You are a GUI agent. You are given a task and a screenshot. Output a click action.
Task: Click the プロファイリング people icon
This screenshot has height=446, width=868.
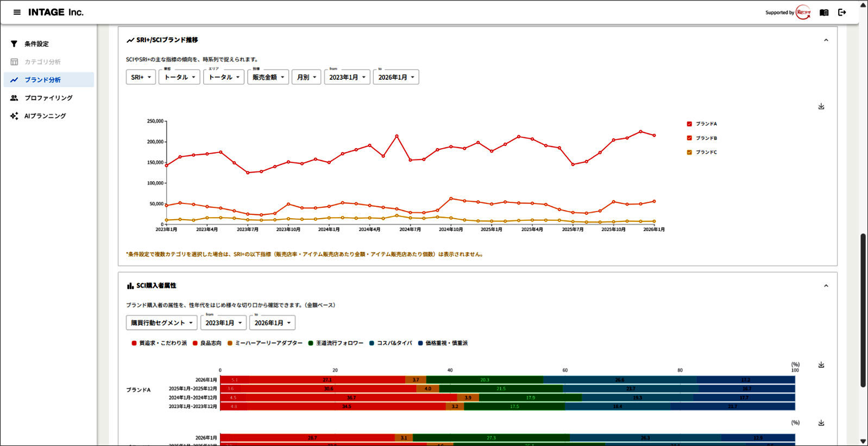pos(14,98)
